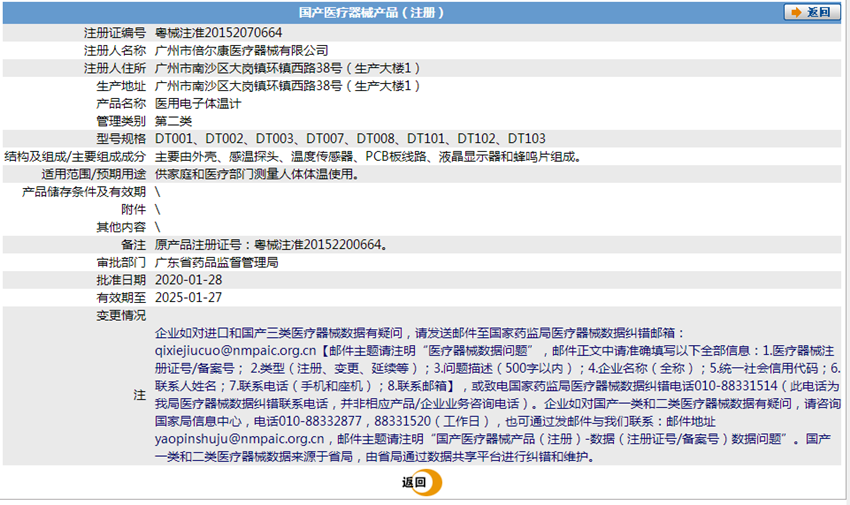
Task: Click the 注 label beside the notes
Action: [139, 395]
